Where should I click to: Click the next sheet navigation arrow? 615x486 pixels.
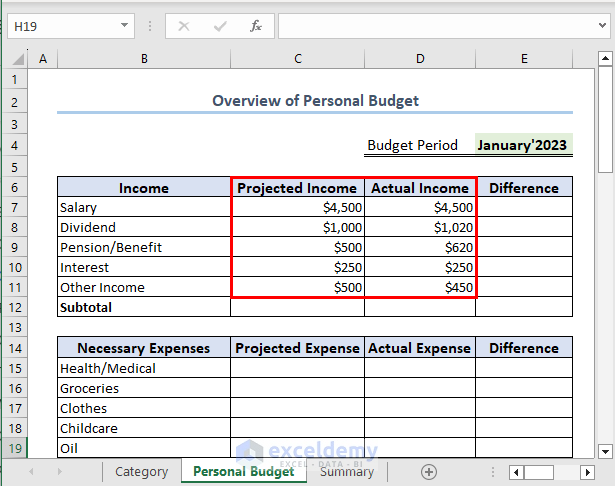(x=60, y=471)
